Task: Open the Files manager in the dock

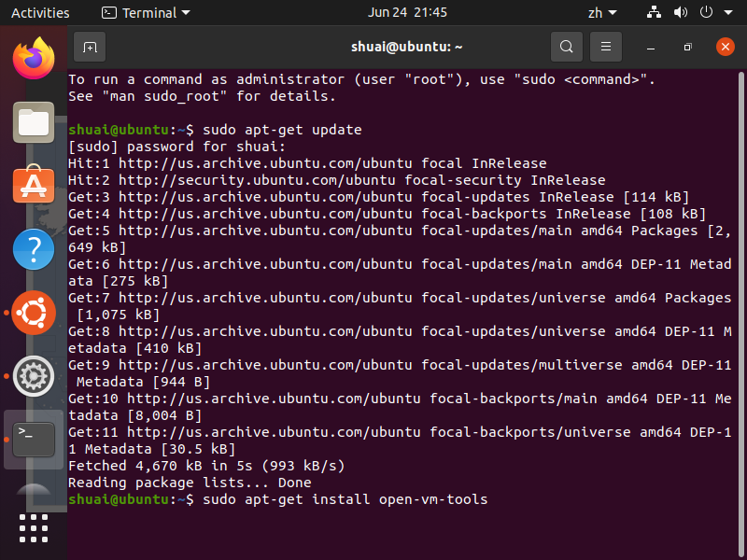Action: click(x=33, y=122)
